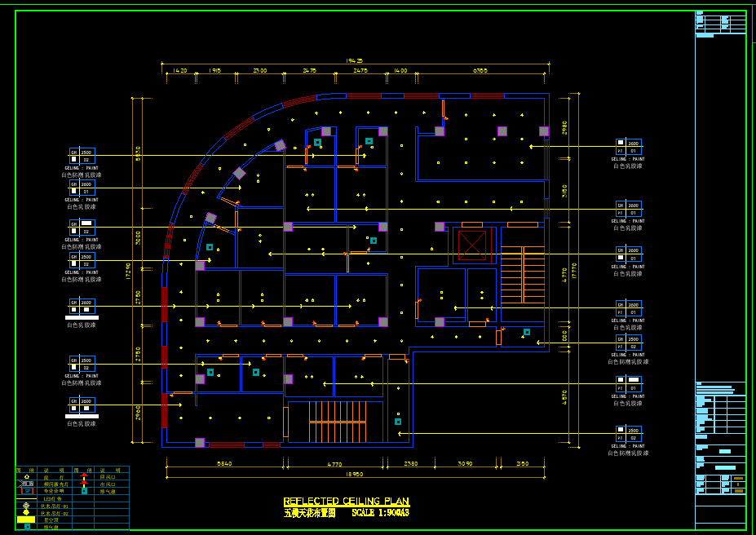Select the 1915 dimension text
The width and height of the screenshot is (756, 535).
pos(214,70)
